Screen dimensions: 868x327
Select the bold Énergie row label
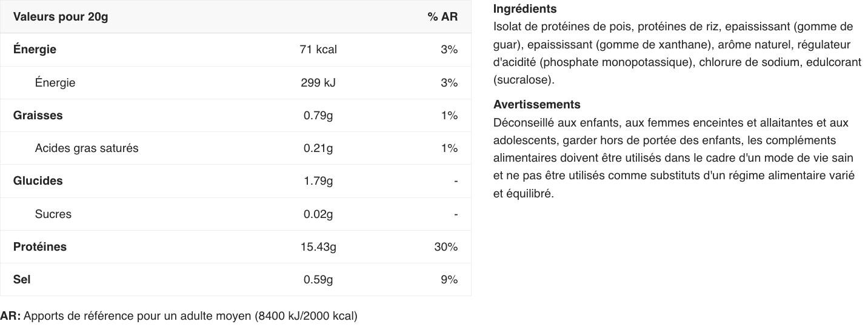pos(35,50)
